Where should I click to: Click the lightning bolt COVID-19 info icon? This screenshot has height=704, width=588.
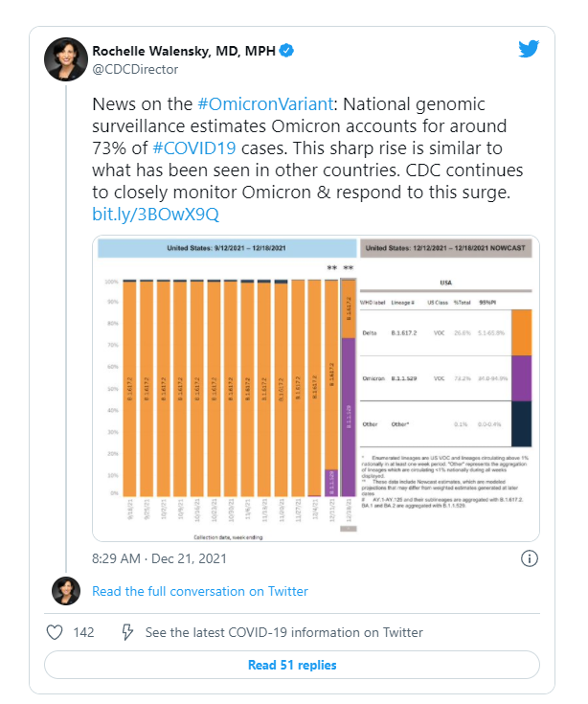click(x=127, y=632)
